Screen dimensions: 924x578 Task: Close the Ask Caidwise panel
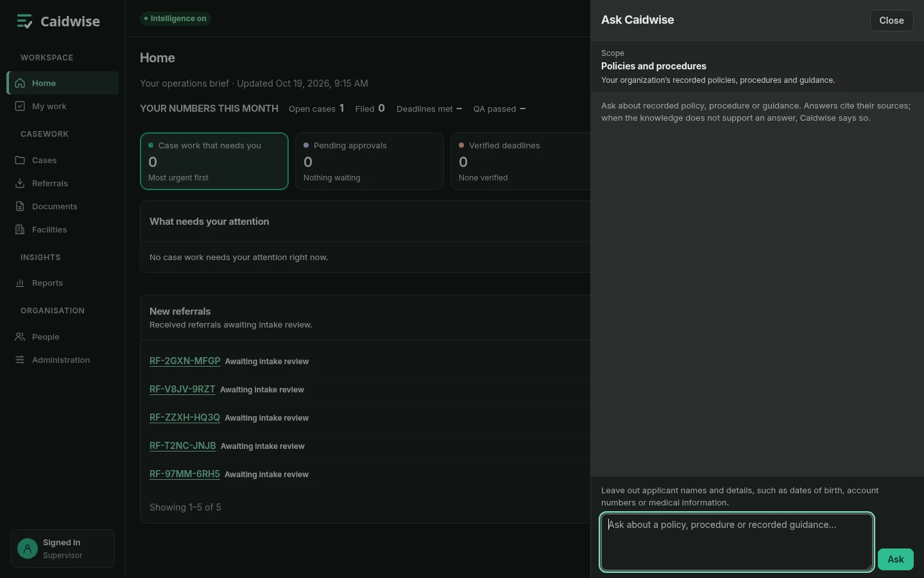[891, 21]
